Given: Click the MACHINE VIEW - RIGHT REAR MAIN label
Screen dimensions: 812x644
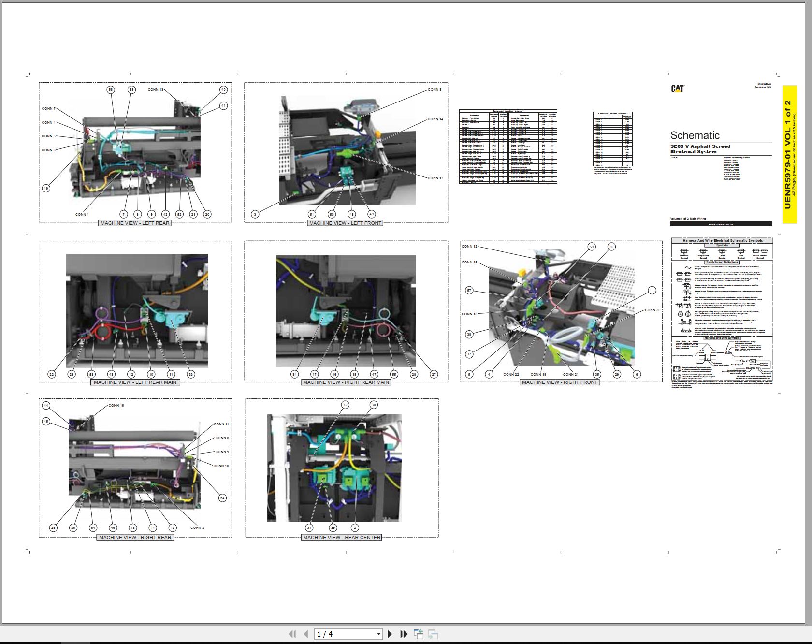Looking at the screenshot, I should [346, 382].
